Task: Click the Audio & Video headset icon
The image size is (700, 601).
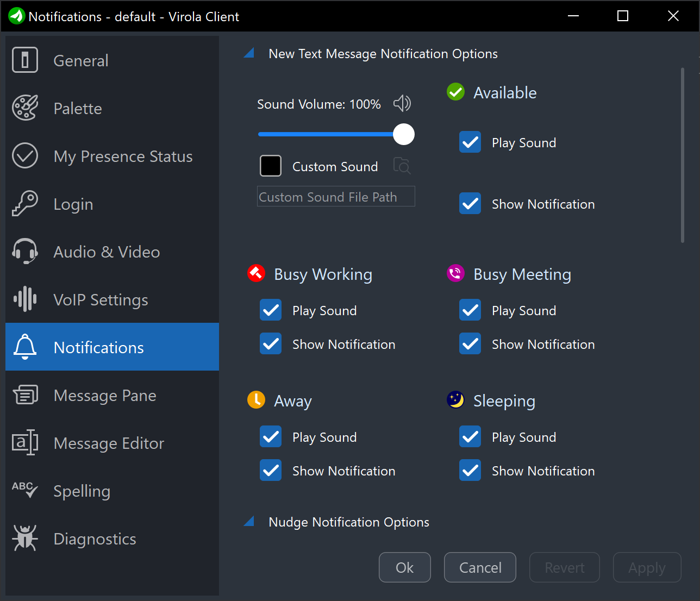Action: click(x=25, y=252)
